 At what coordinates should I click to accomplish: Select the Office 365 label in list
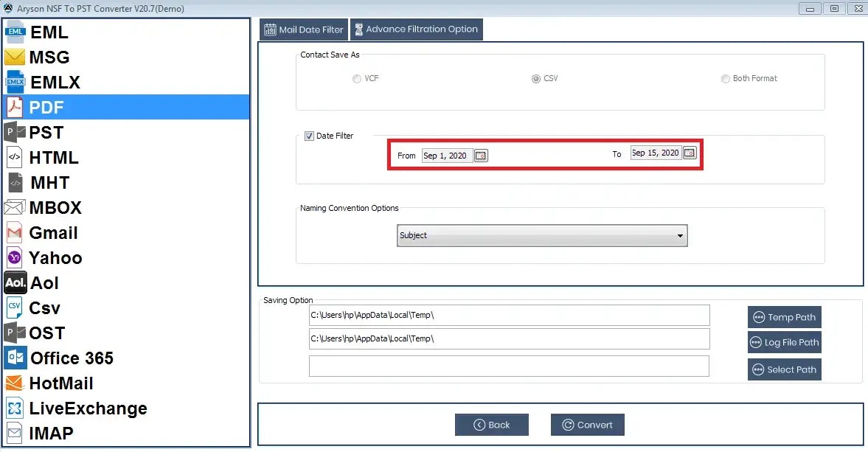tap(72, 358)
